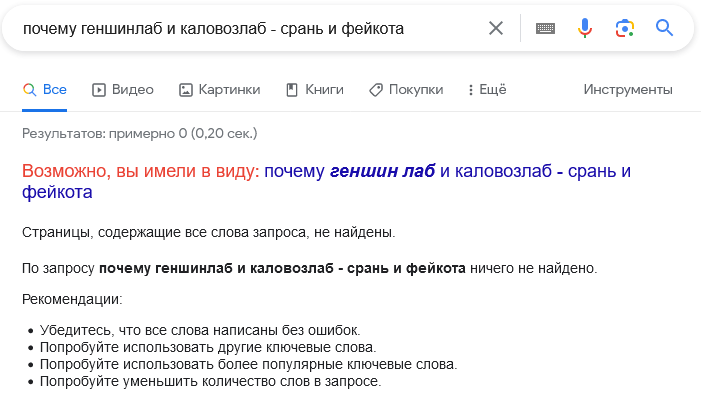701x418 pixels.
Task: Click the book icon beside Книги
Action: tap(292, 90)
